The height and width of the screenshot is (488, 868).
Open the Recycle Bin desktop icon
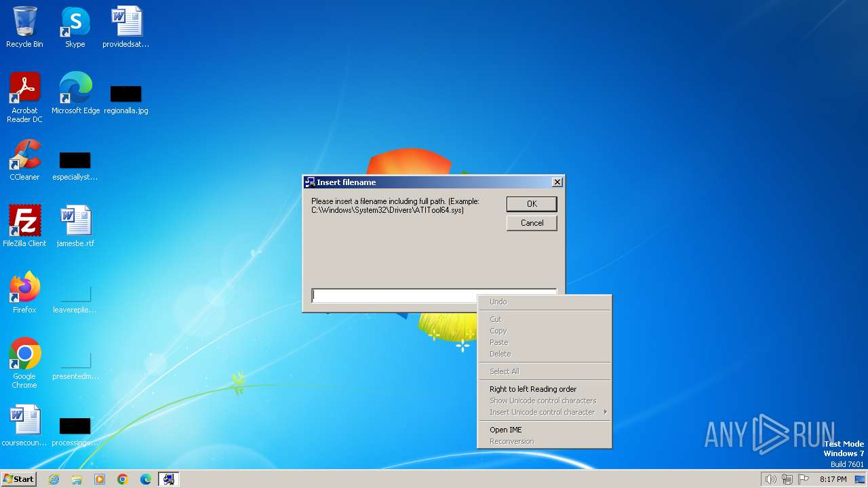click(x=24, y=27)
